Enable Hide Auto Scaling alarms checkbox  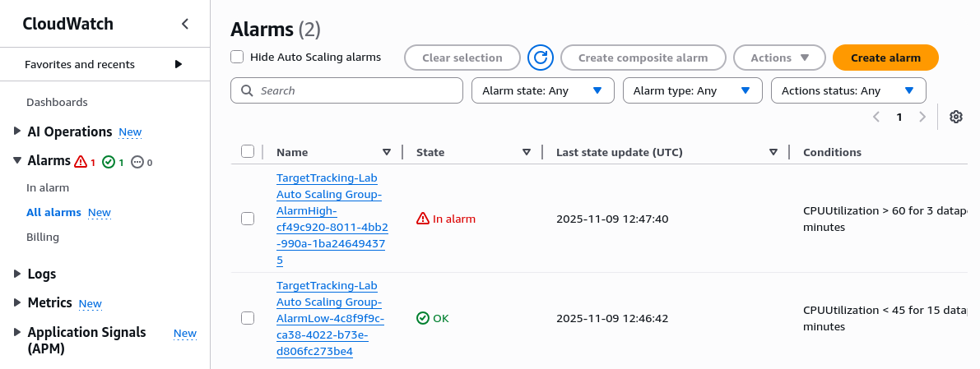(238, 57)
